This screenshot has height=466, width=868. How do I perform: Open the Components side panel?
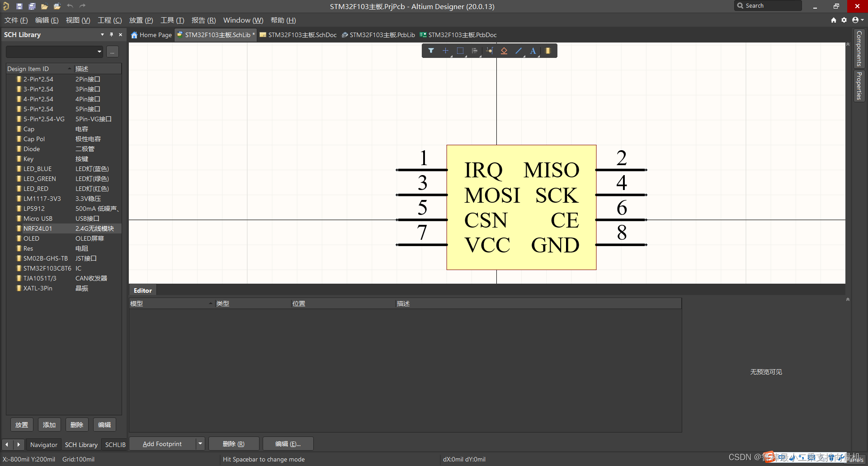pos(859,48)
